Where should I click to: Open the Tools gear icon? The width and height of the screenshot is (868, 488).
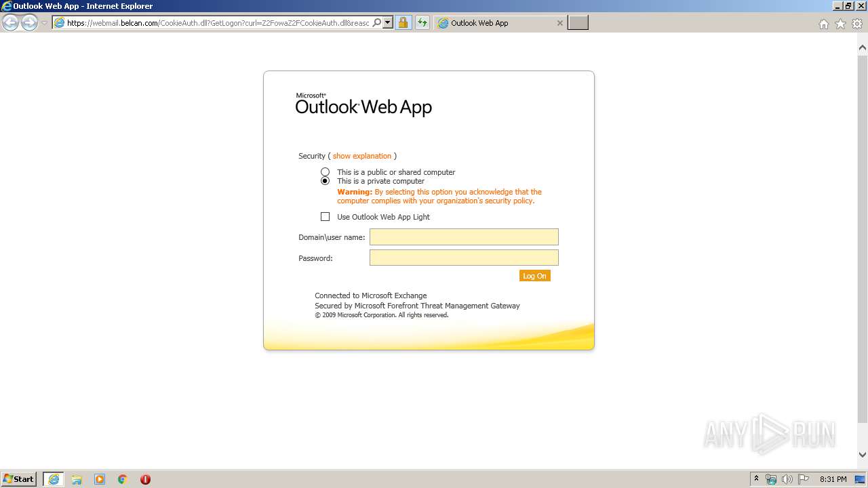857,24
